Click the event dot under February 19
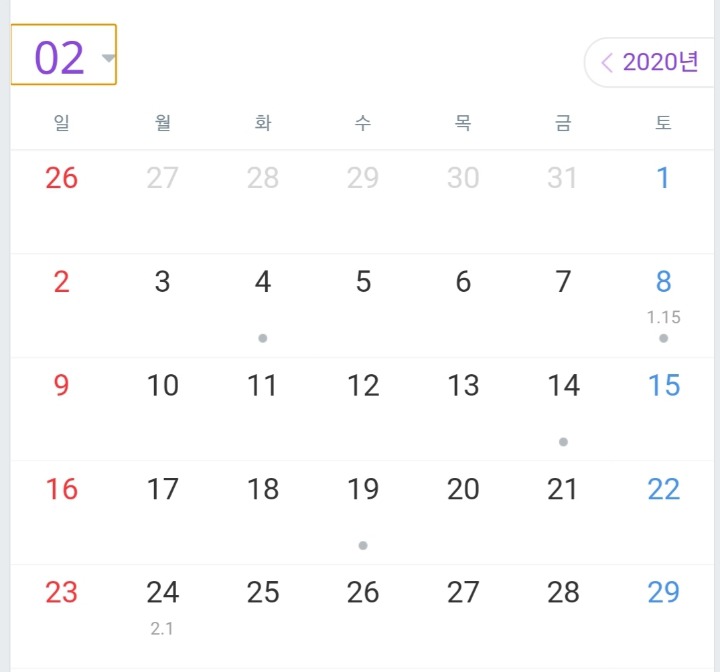The image size is (720, 672). (363, 545)
